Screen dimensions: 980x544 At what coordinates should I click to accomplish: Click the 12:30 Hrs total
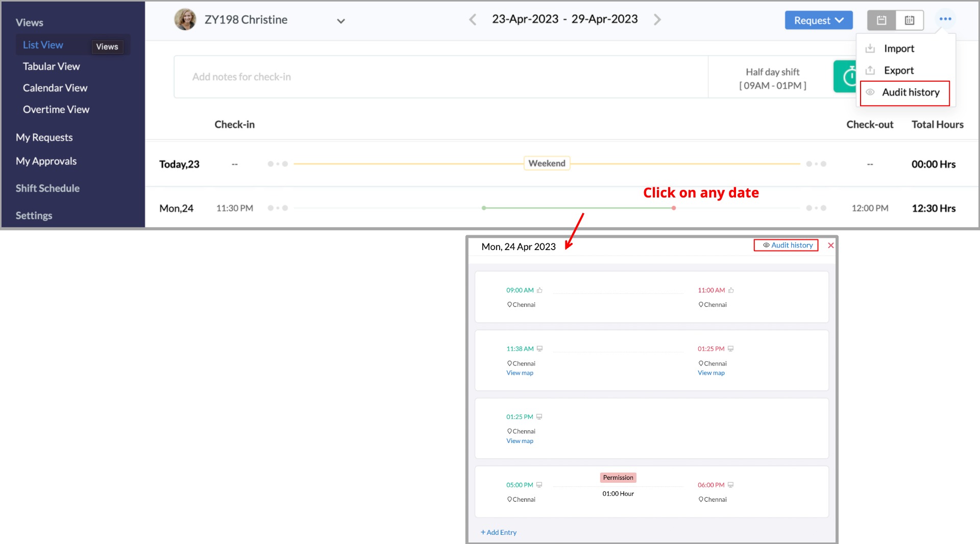[934, 208]
